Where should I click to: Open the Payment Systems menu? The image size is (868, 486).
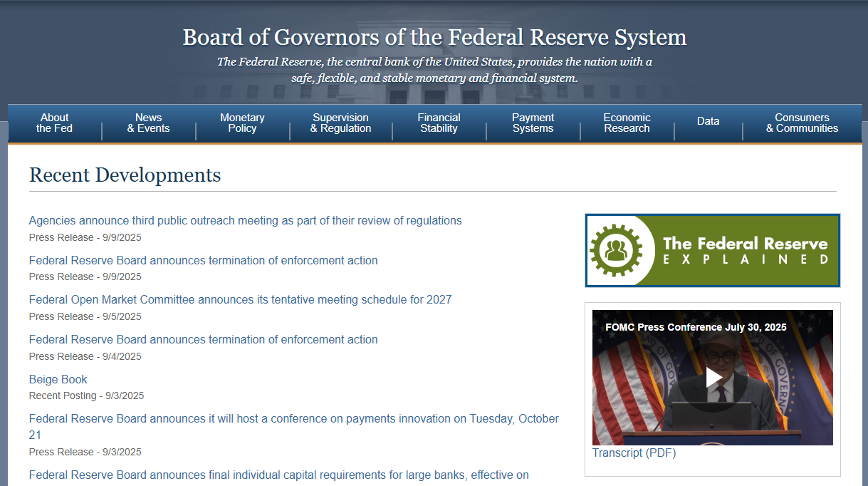pyautogui.click(x=533, y=123)
